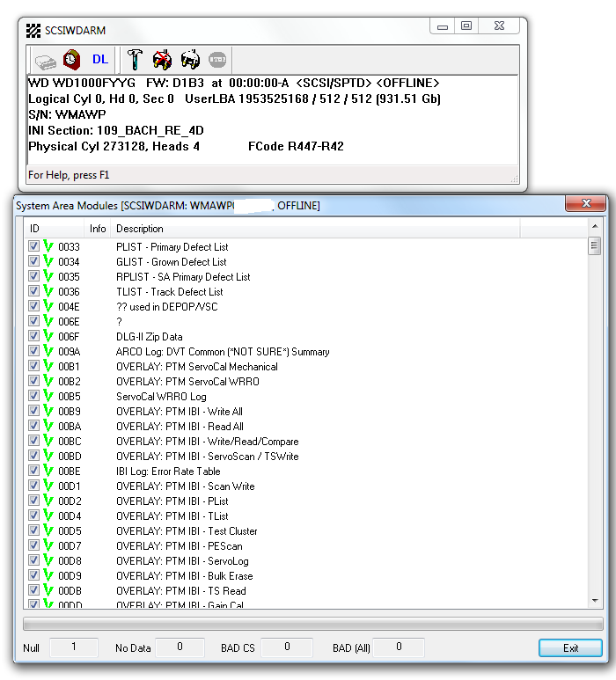Click the Exit button
This screenshot has width=616, height=680.
tap(570, 648)
